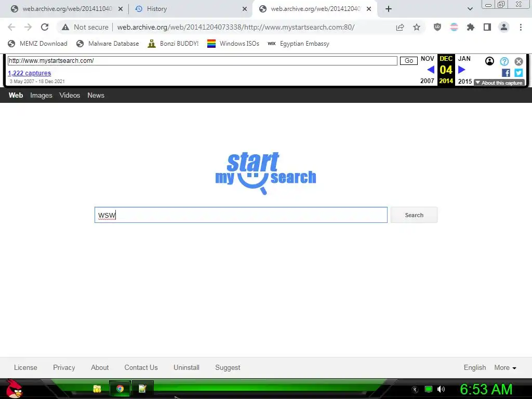
Task: Open the Wayback Machine user account icon
Action: (x=489, y=61)
